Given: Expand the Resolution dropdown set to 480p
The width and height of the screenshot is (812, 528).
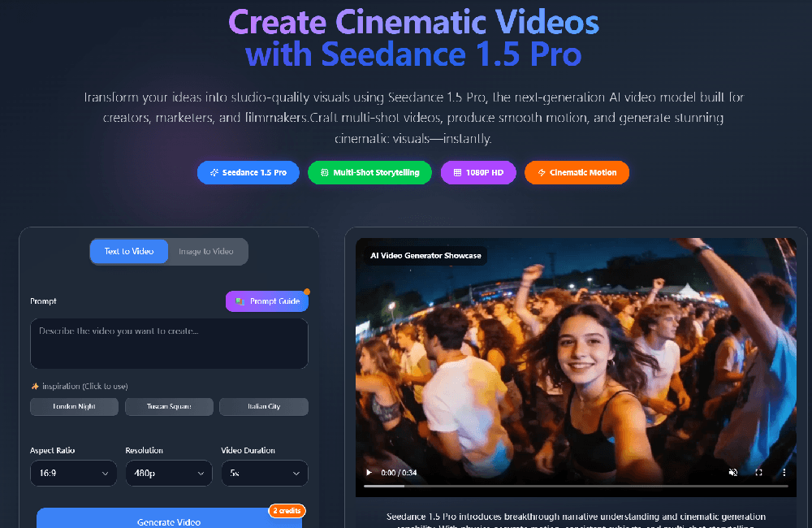Looking at the screenshot, I should (168, 473).
